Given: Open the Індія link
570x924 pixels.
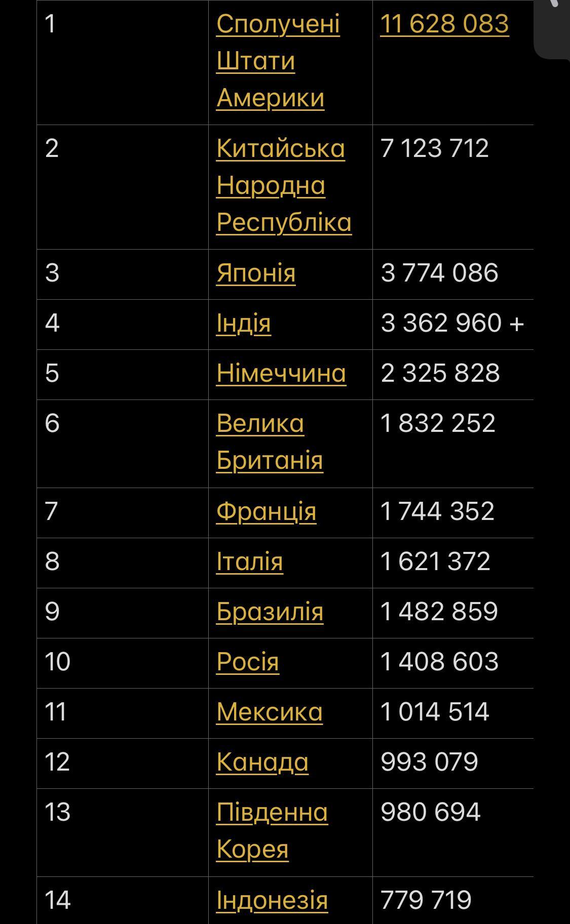Looking at the screenshot, I should point(243,323).
